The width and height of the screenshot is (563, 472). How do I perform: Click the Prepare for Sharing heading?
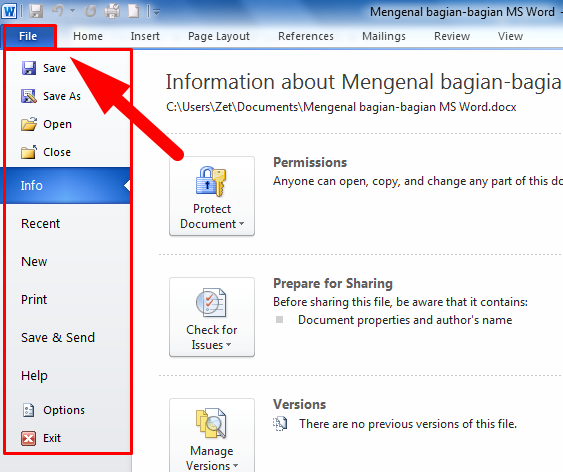[x=333, y=284]
